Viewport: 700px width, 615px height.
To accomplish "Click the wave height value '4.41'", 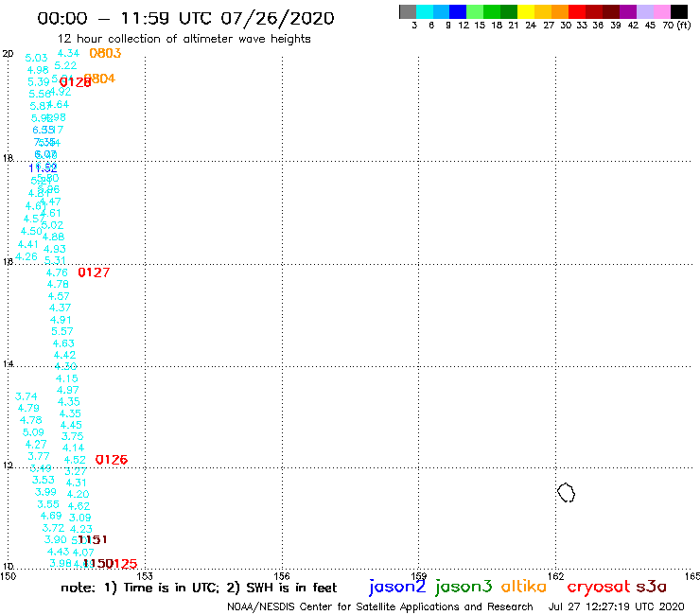I will click(28, 244).
